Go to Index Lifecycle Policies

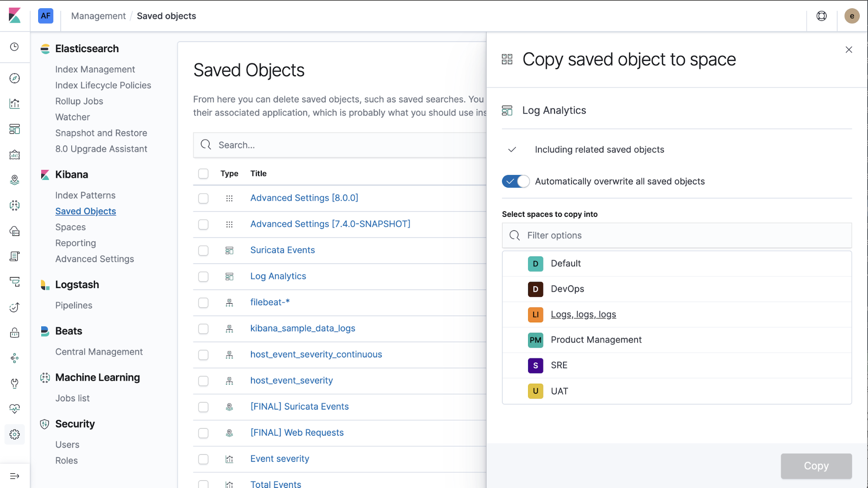[x=103, y=85]
